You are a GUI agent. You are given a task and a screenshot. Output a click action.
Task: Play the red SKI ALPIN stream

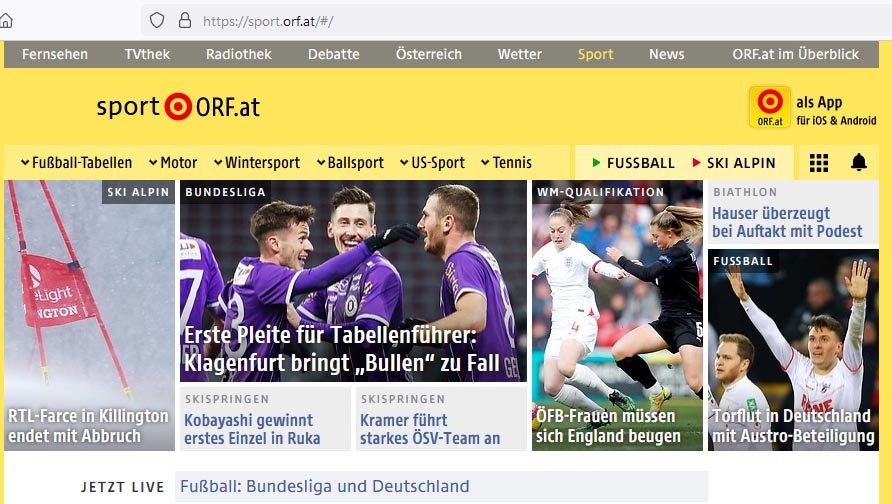[x=734, y=163]
